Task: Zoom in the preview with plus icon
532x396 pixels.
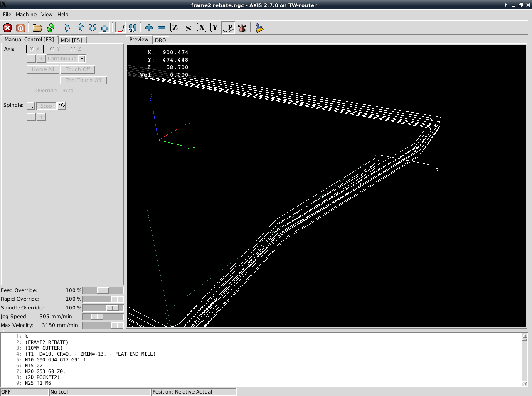Action: [149, 28]
